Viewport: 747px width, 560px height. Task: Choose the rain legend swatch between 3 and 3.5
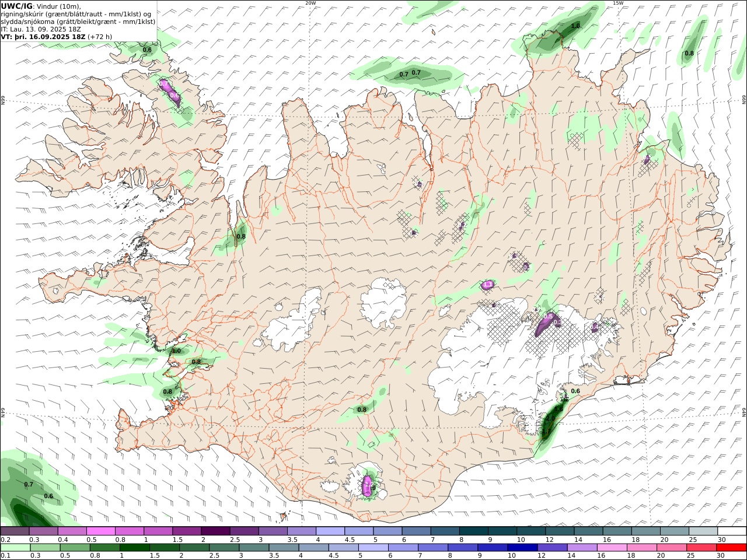(254, 547)
